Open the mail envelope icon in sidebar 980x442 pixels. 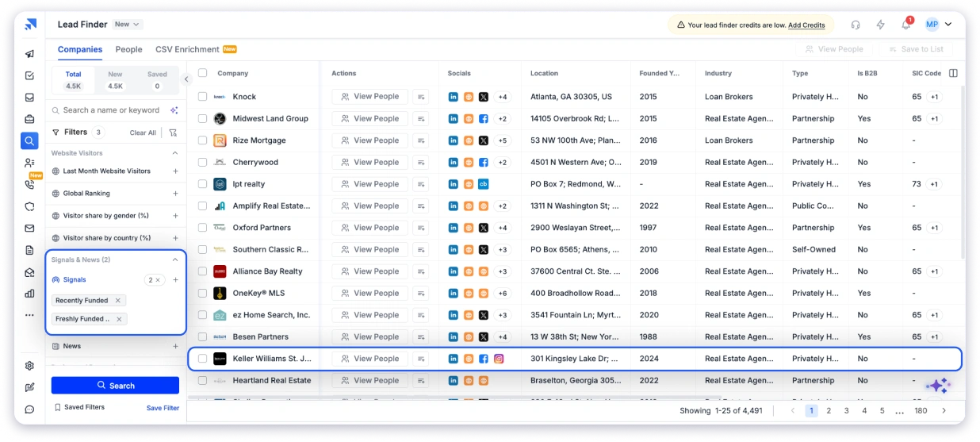[x=29, y=229]
